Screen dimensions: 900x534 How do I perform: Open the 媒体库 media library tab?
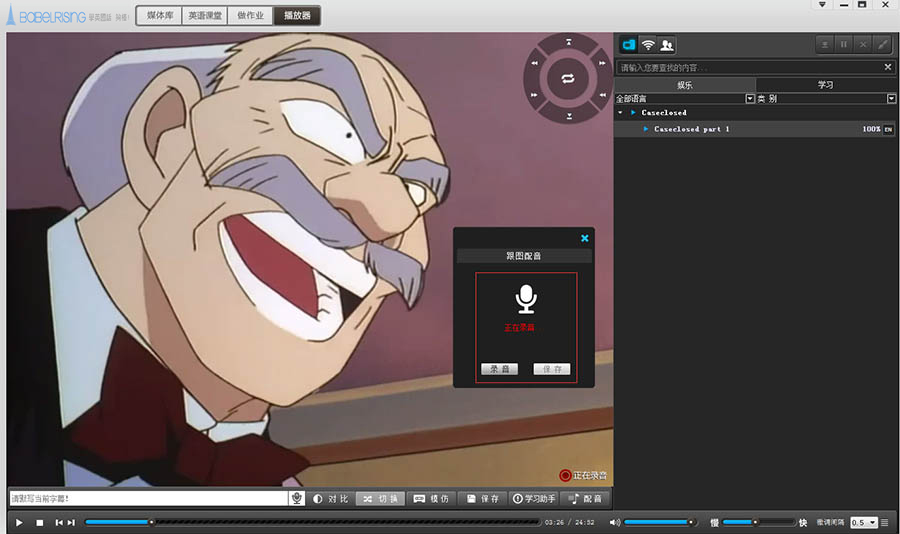[x=160, y=16]
